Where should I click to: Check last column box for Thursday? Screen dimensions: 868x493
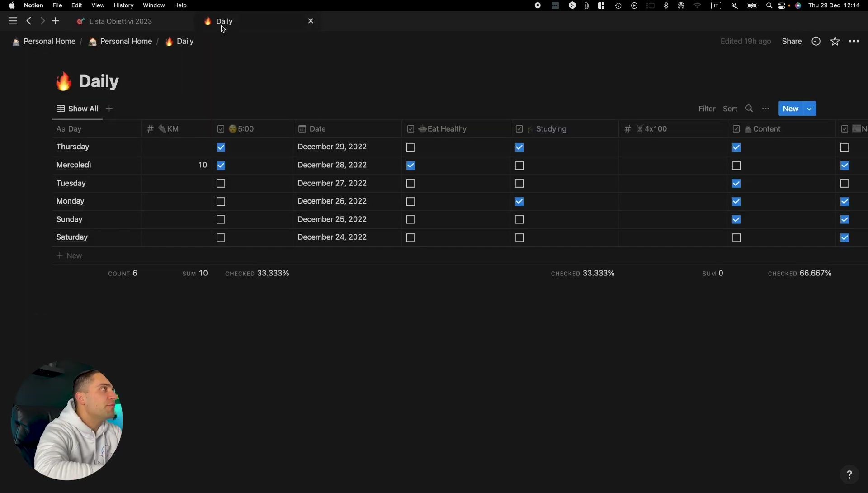[x=844, y=147]
